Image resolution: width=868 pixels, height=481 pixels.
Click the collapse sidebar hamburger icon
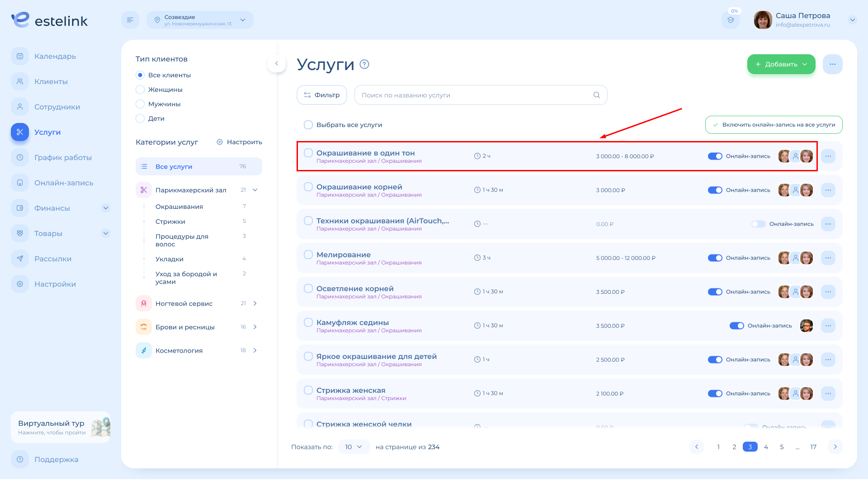pos(130,20)
